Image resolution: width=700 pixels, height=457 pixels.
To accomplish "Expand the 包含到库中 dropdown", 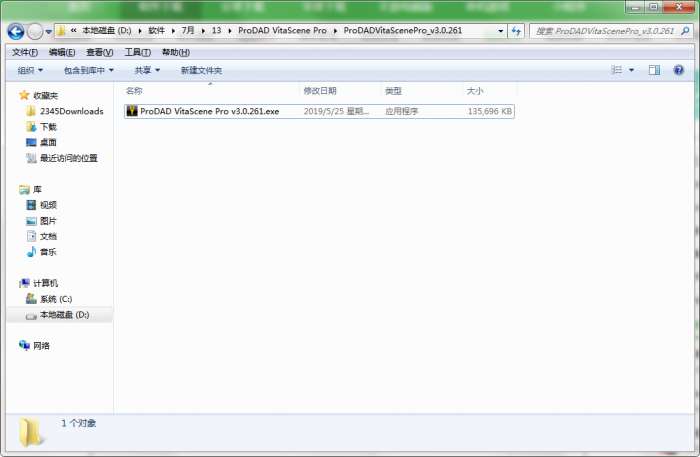I will click(88, 70).
